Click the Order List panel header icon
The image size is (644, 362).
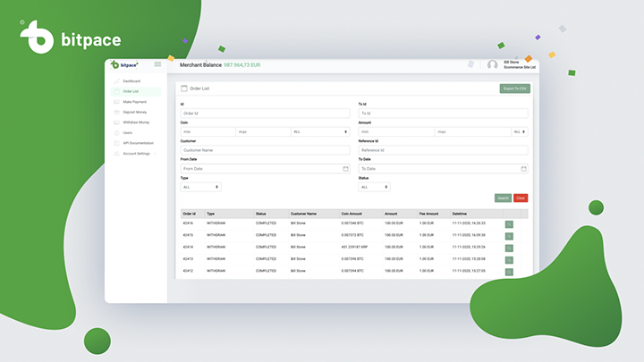[x=184, y=88]
